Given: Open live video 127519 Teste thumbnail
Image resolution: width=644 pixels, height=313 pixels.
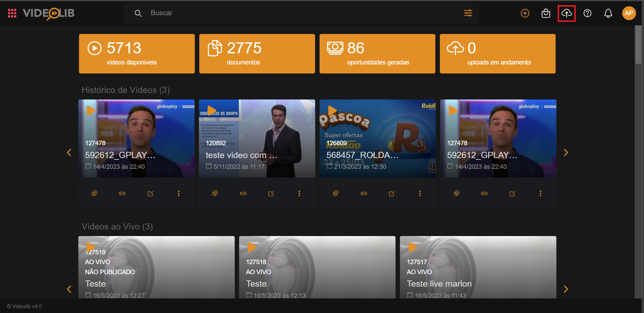Looking at the screenshot, I should pos(156,267).
